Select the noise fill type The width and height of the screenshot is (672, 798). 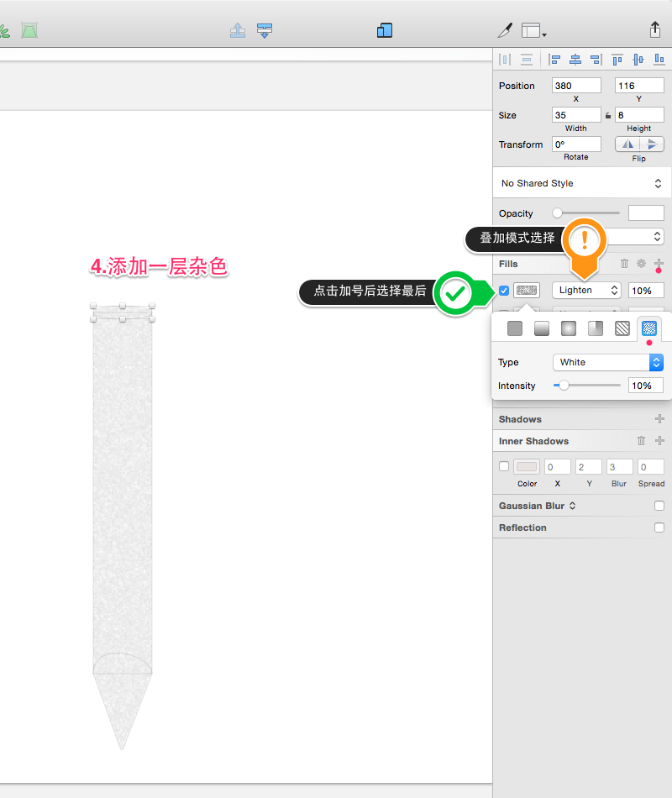tap(649, 328)
